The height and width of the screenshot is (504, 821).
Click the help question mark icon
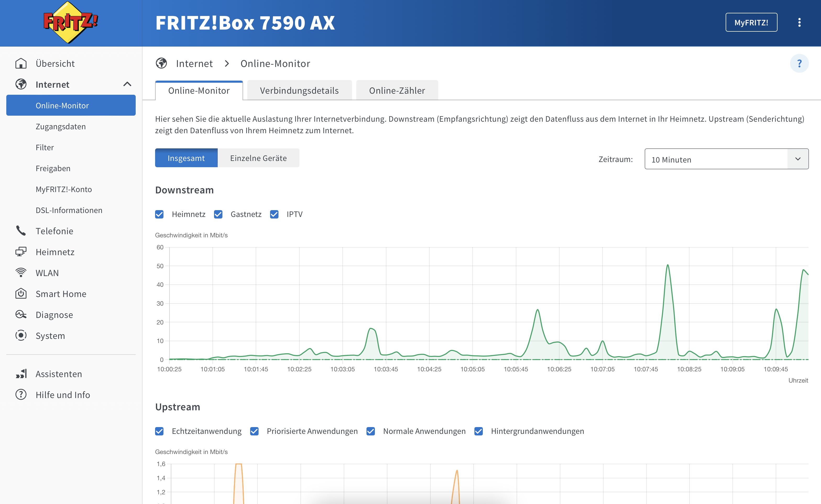pyautogui.click(x=799, y=63)
